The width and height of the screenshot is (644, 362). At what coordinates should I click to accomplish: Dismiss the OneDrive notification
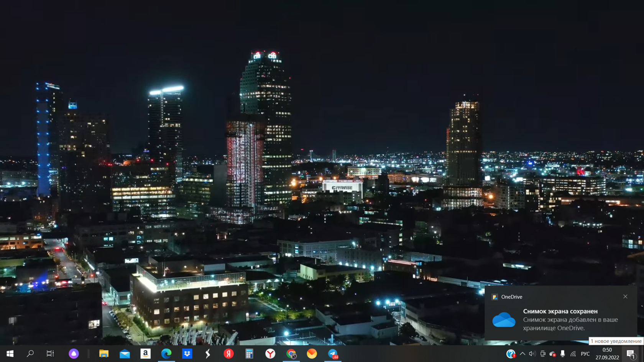point(625,296)
